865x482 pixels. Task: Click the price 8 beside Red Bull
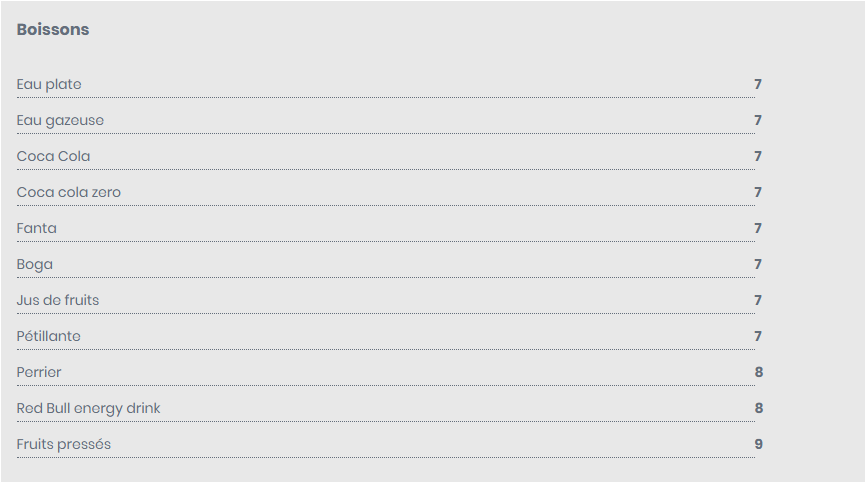pos(759,408)
